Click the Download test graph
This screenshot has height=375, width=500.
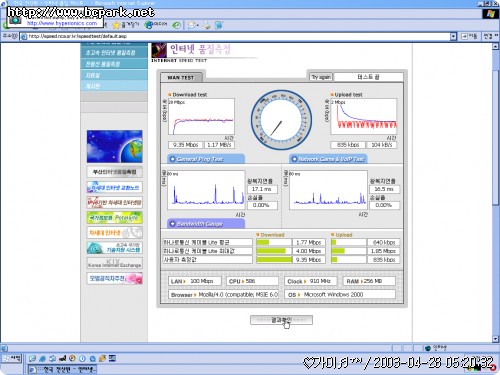coord(201,116)
